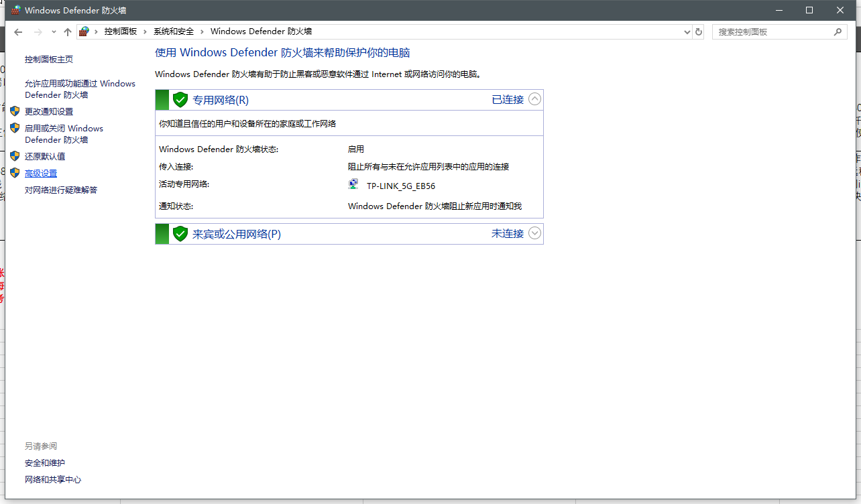Click the firewall title bar icon
Screen dimensions: 861x504
coord(16,10)
